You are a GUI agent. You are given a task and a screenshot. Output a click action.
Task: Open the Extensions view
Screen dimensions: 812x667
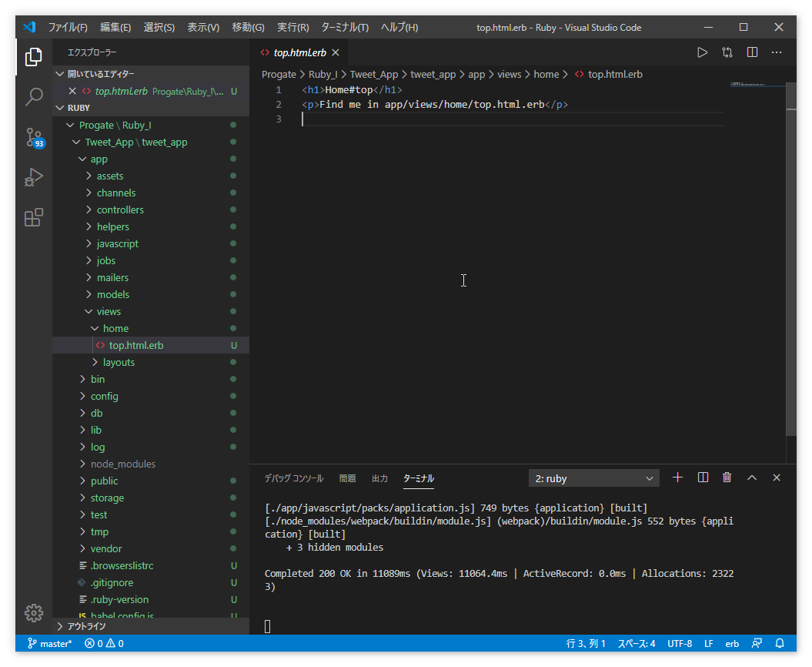34,218
